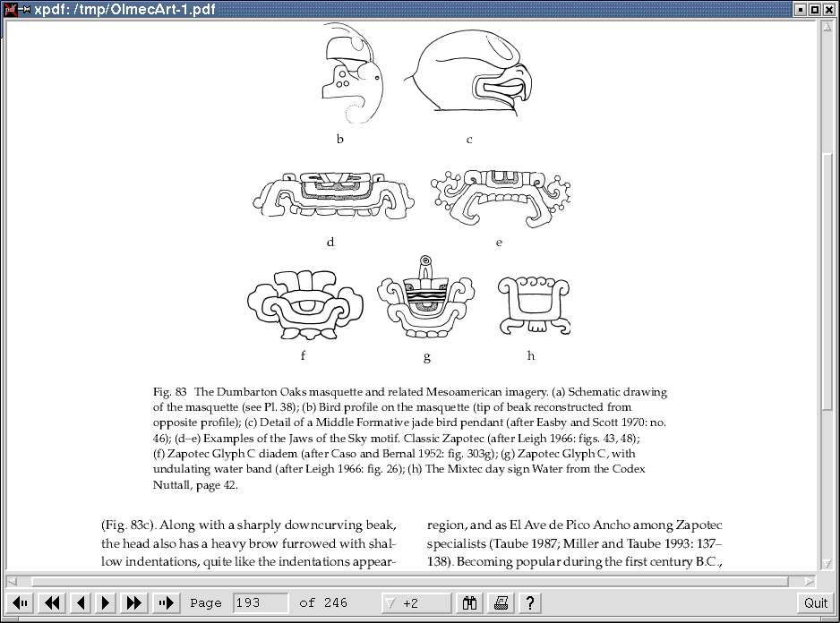Click the title bar text 'xpdf: /tmp/OlmecArt-1.pdf'
This screenshot has height=623, width=840.
pyautogui.click(x=124, y=9)
